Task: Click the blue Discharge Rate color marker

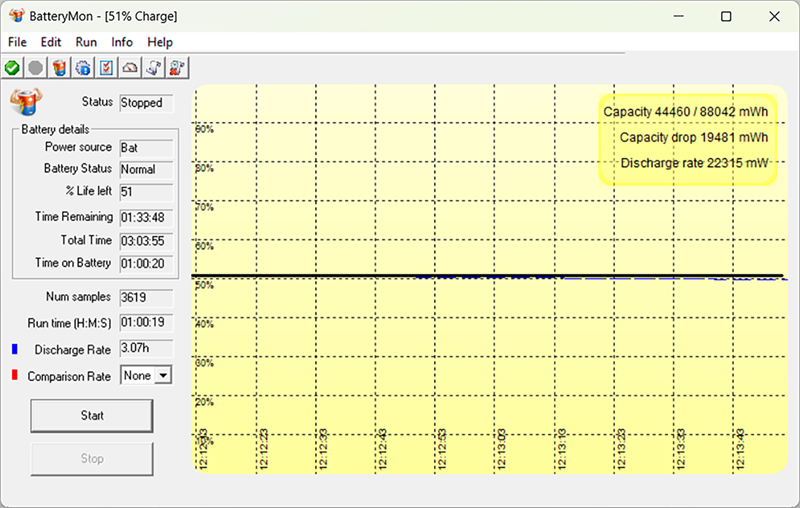Action: click(15, 349)
